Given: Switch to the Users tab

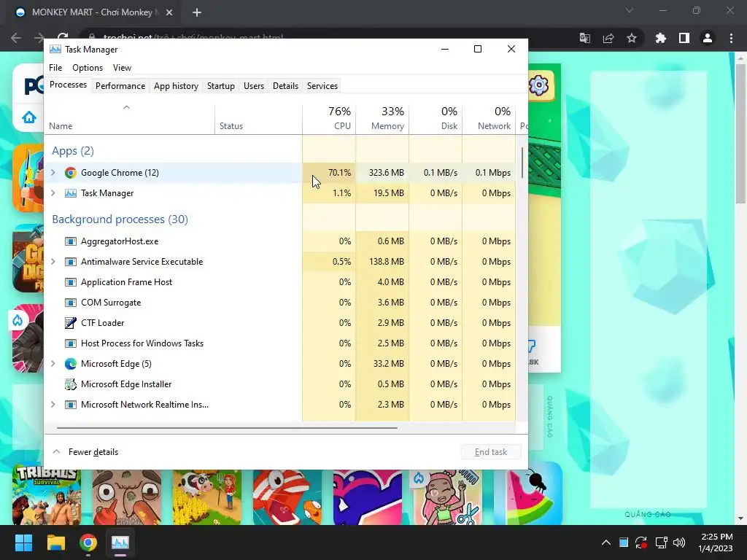Looking at the screenshot, I should coord(253,86).
